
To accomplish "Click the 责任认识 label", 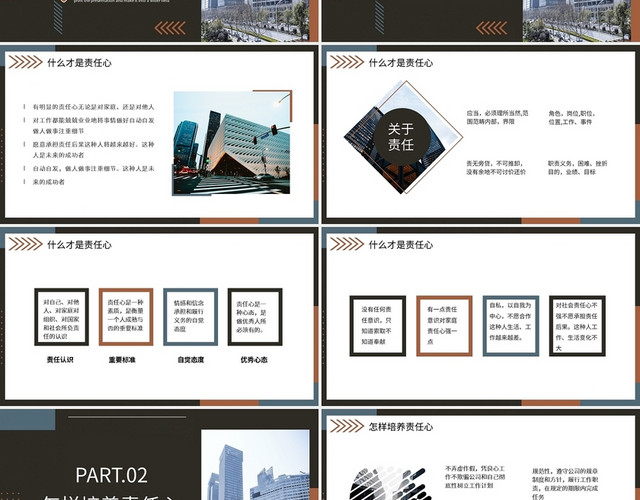I will click(x=60, y=360).
